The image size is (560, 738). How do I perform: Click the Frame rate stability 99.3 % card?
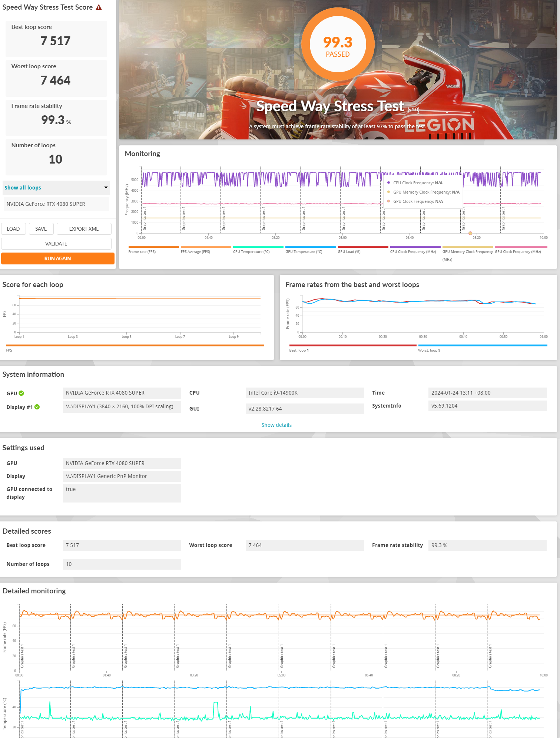tap(56, 118)
